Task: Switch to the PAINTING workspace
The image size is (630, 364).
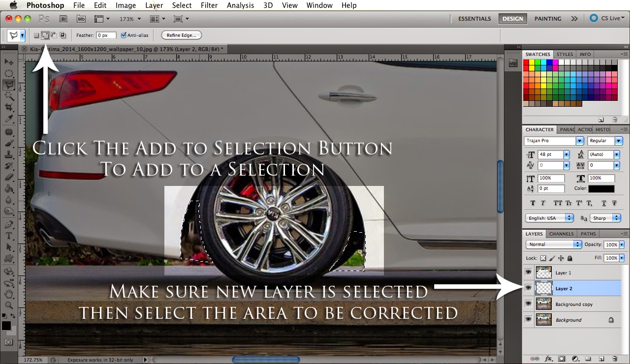Action: pyautogui.click(x=547, y=18)
